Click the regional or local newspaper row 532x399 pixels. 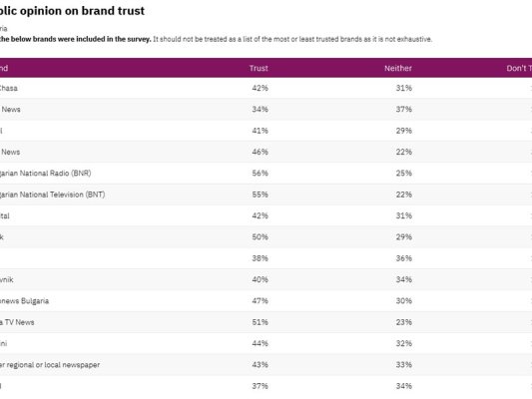coord(266,365)
